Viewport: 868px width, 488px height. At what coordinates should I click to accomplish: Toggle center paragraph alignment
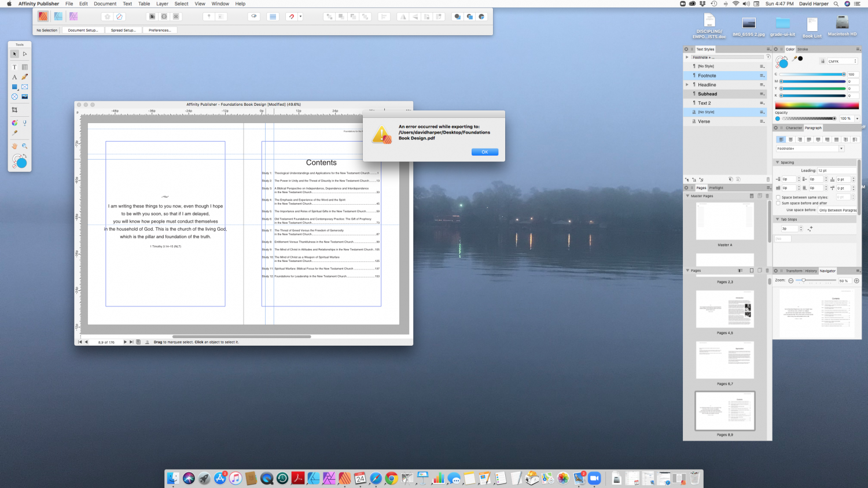coord(790,139)
